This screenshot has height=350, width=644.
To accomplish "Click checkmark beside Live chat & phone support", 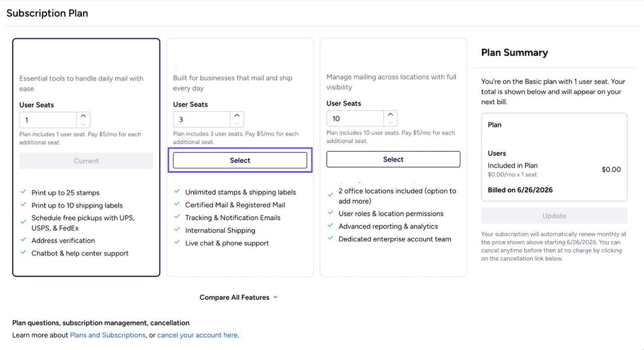I will point(177,242).
